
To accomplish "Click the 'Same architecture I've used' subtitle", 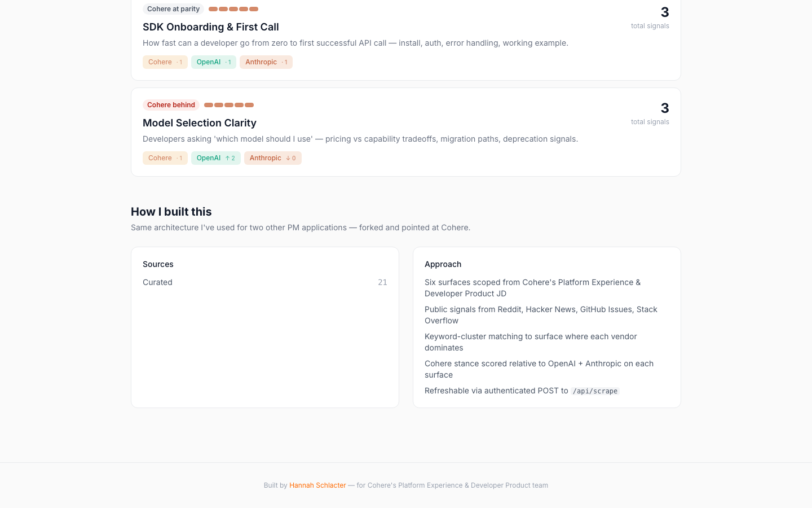I will 301,227.
